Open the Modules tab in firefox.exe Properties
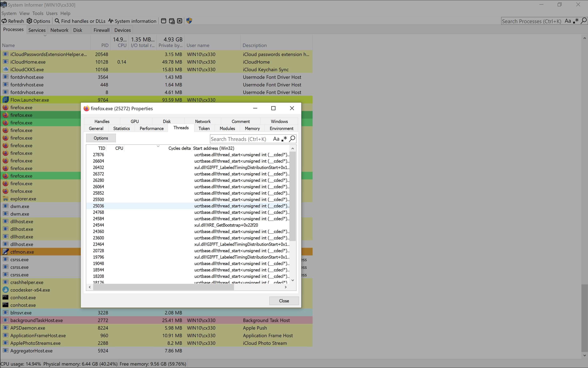 (x=227, y=128)
